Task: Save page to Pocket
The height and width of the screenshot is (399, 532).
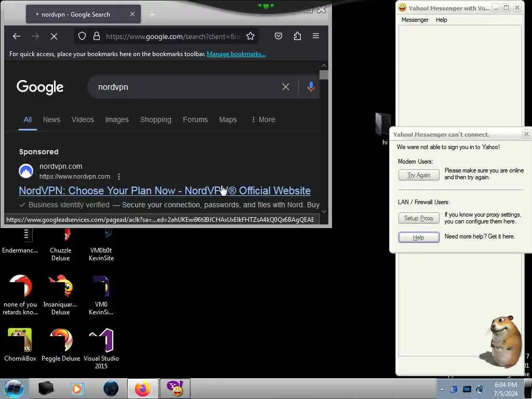Action: pos(278,36)
